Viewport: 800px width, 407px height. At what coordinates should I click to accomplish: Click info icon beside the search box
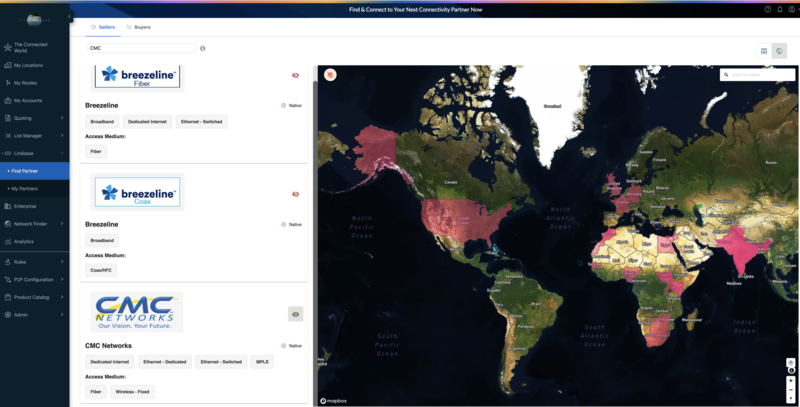203,48
